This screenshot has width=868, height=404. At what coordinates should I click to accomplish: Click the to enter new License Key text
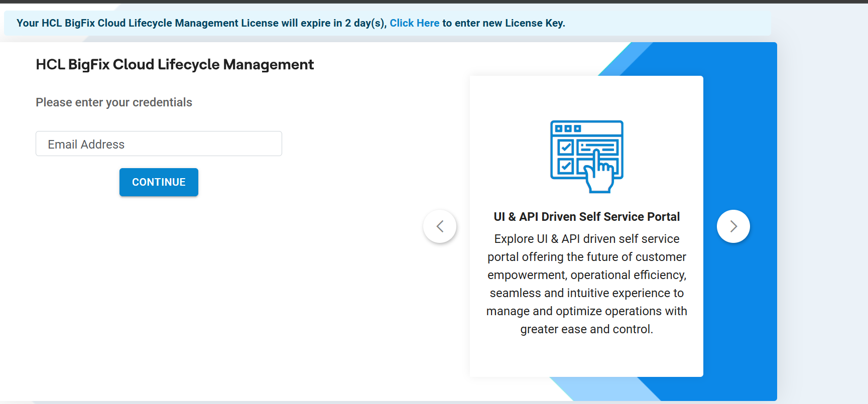[504, 23]
